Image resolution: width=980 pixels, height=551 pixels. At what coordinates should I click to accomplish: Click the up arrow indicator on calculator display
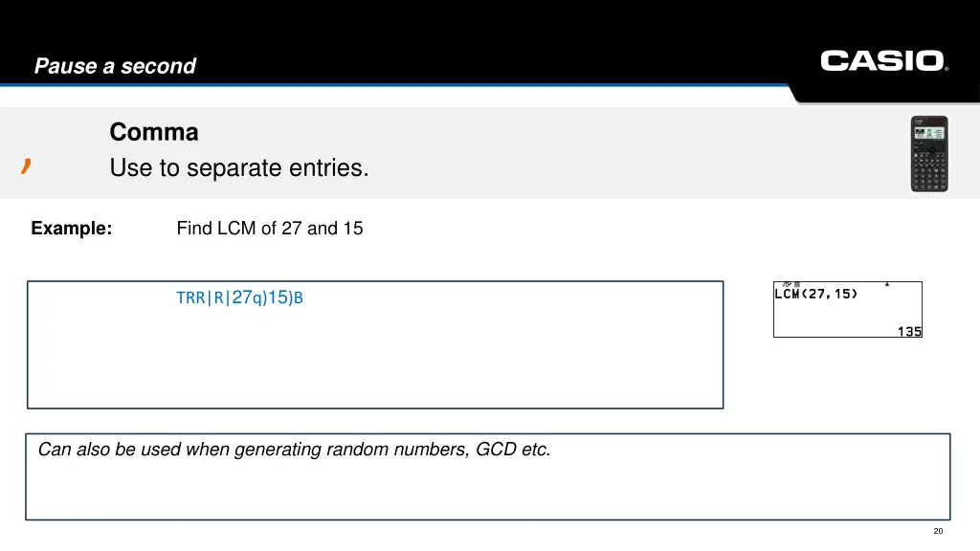point(887,284)
